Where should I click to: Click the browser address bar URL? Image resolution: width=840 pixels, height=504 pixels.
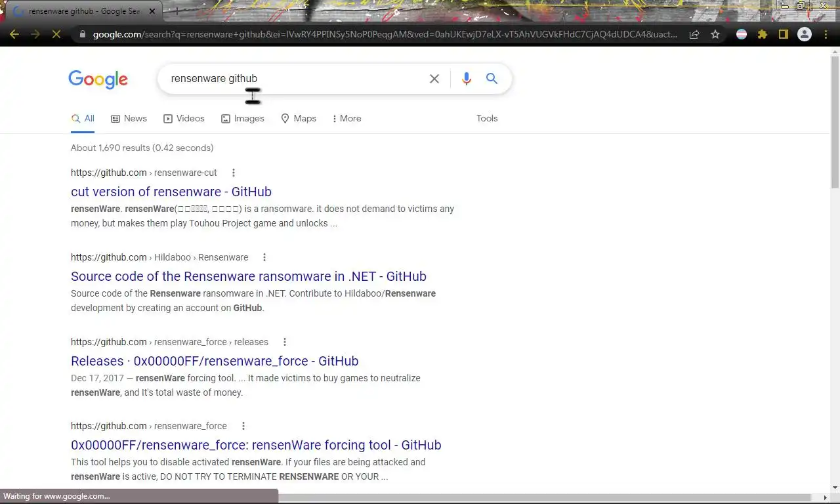click(384, 34)
